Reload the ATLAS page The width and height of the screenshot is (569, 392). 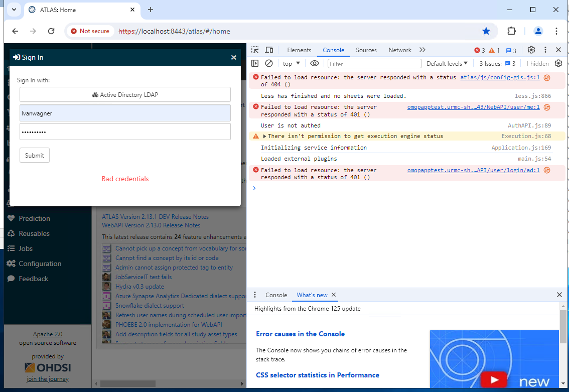click(51, 31)
